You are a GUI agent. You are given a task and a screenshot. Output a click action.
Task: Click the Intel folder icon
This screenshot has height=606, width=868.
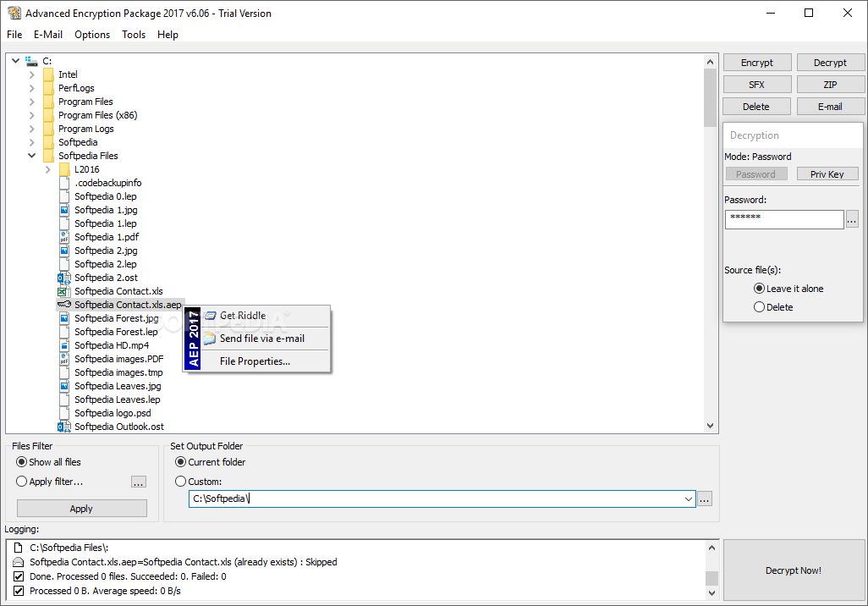[48, 74]
